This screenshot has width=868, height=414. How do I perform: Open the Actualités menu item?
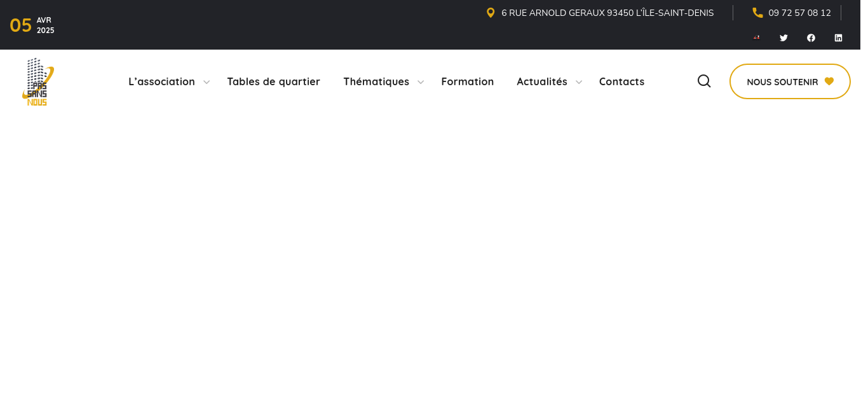point(542,81)
